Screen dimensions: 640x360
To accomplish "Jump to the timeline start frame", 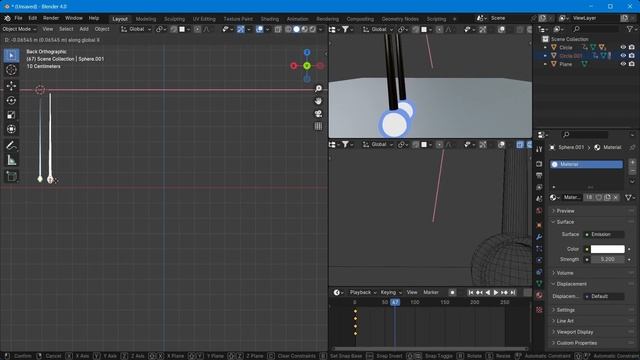I will point(471,292).
